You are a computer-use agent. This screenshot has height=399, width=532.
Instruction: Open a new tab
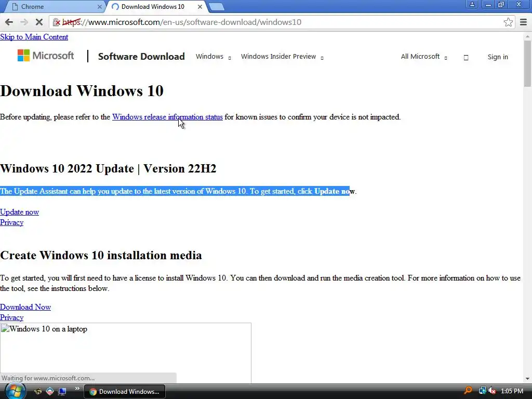pyautogui.click(x=216, y=7)
